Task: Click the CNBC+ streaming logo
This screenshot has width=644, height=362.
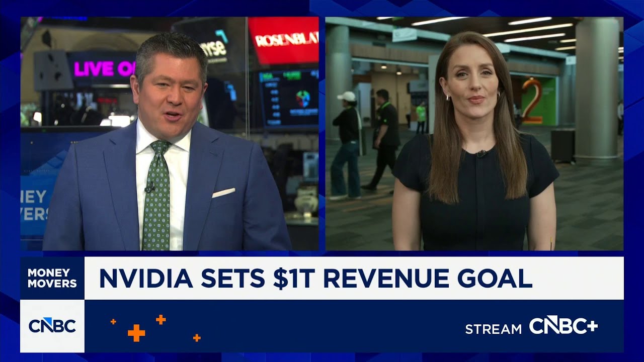Action: coord(563,326)
